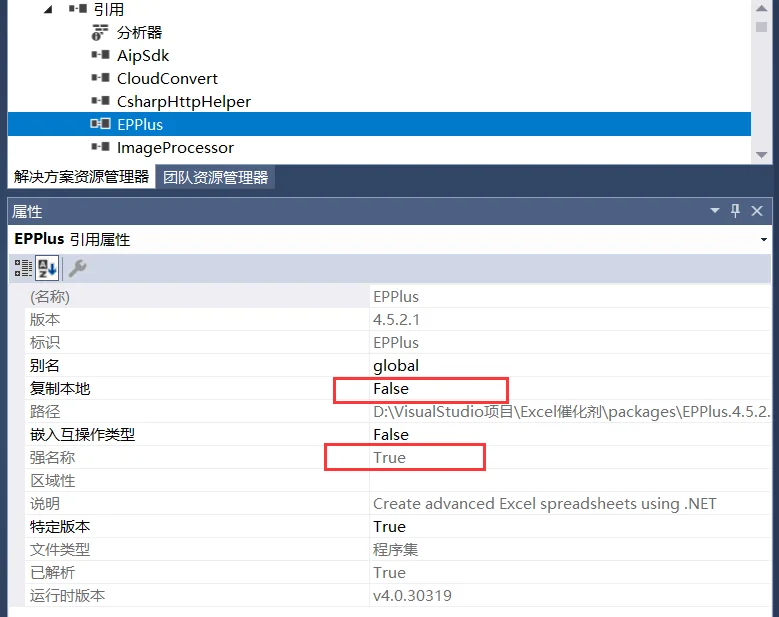Click the description Create advanced Excel spreadsheets
Screen dimensions: 779x617
point(545,504)
